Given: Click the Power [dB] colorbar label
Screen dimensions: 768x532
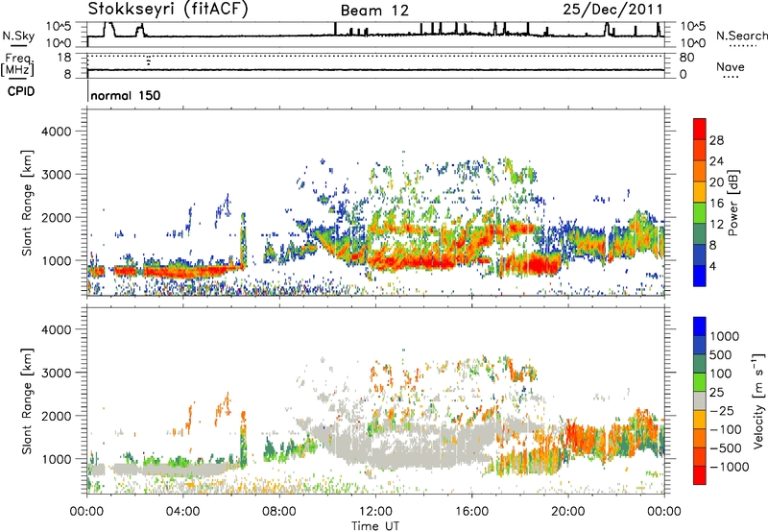Looking at the screenshot, I should click(732, 203).
